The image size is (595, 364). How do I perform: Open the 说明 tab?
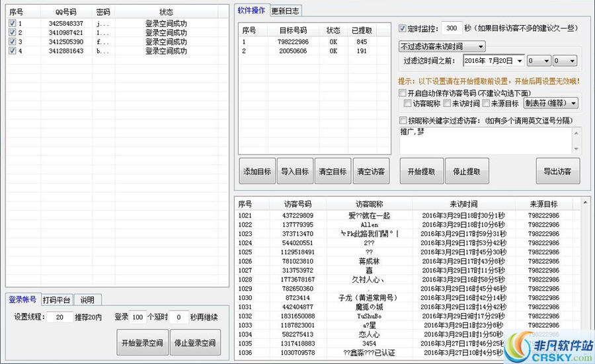pos(87,300)
